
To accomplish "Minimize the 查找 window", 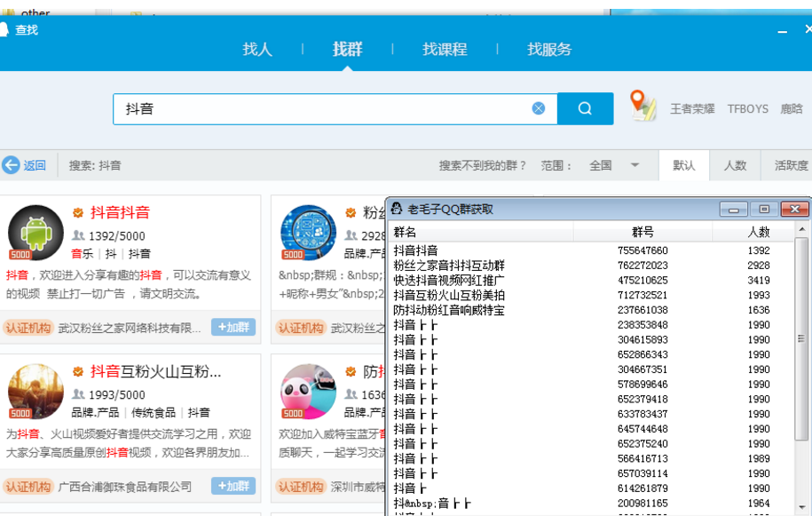I will point(783,32).
